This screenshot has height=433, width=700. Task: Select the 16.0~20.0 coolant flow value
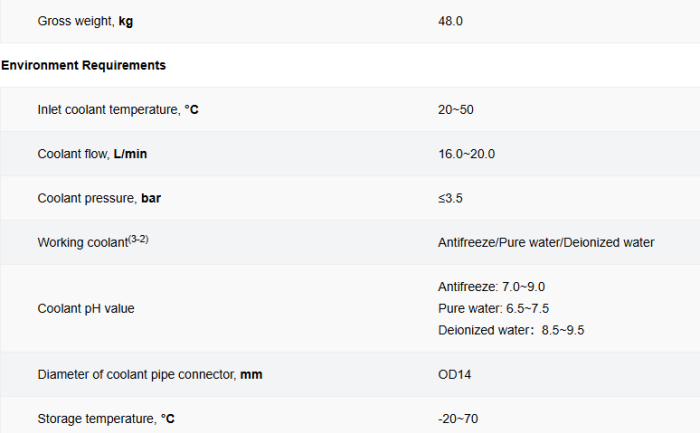coord(466,154)
